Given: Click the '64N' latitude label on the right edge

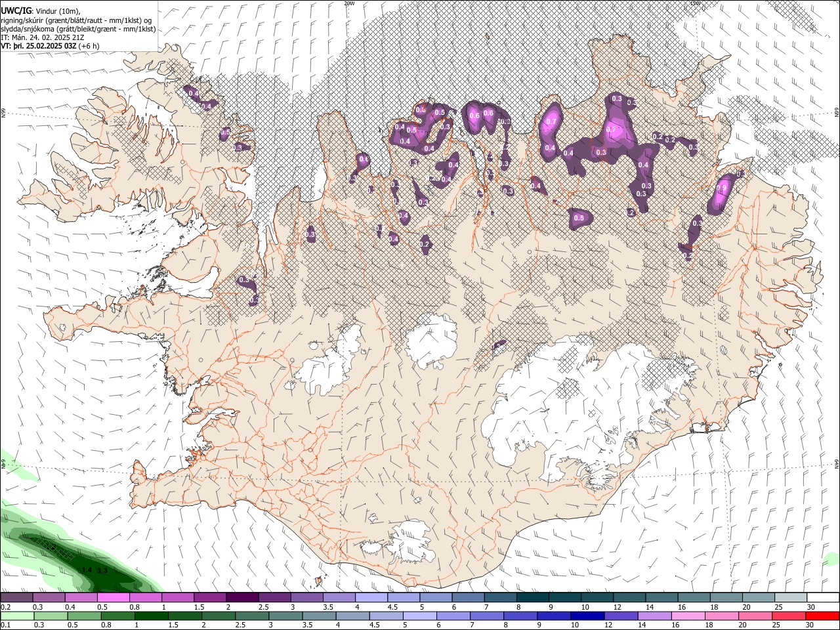Looking at the screenshot, I should tap(837, 463).
